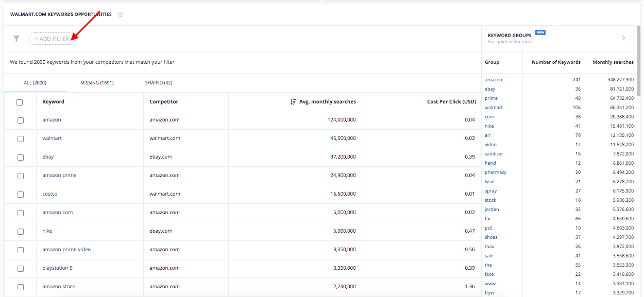The width and height of the screenshot is (644, 297).
Task: Click the 'playstation 5' keyword link
Action: (57, 268)
